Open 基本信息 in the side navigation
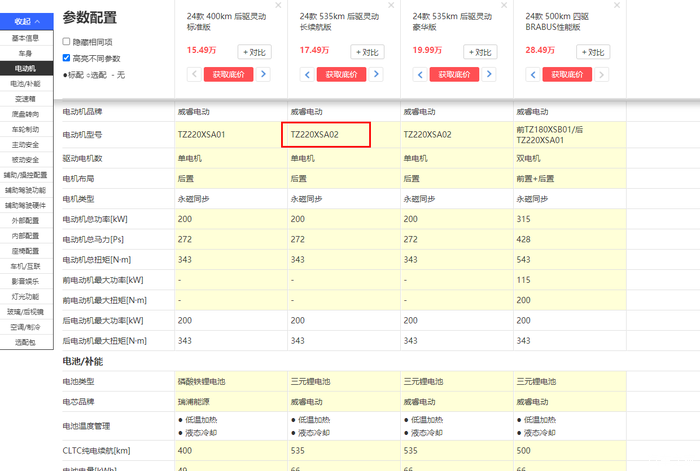Viewport: 700px width, 471px height. pyautogui.click(x=26, y=37)
